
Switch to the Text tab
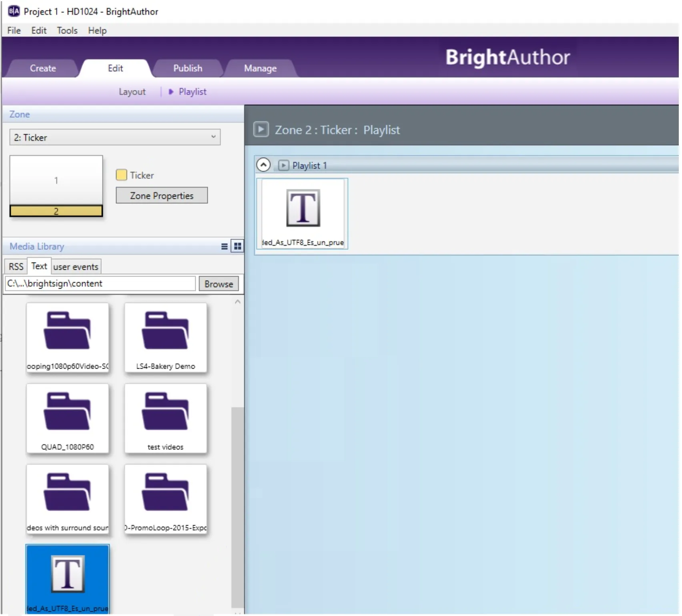click(x=39, y=266)
